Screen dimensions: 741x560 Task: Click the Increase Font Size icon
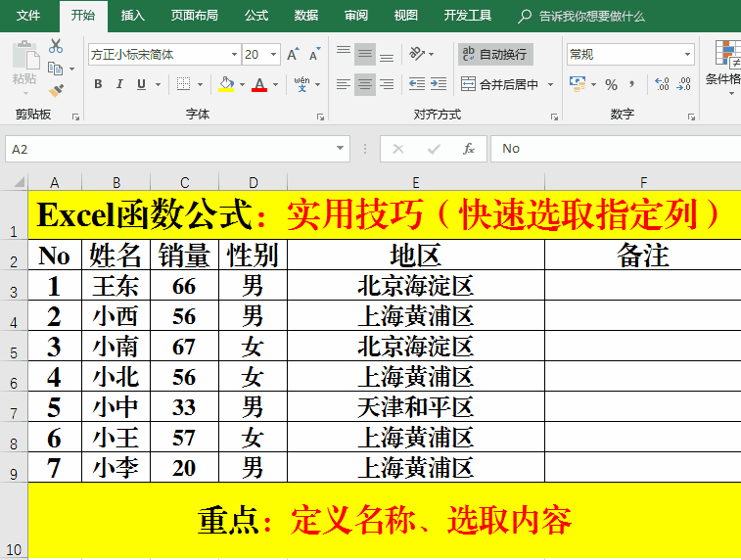293,55
